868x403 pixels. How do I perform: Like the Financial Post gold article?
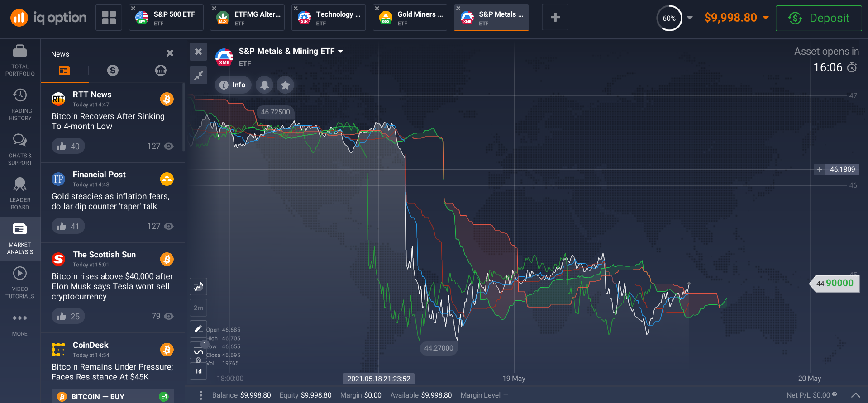point(68,226)
